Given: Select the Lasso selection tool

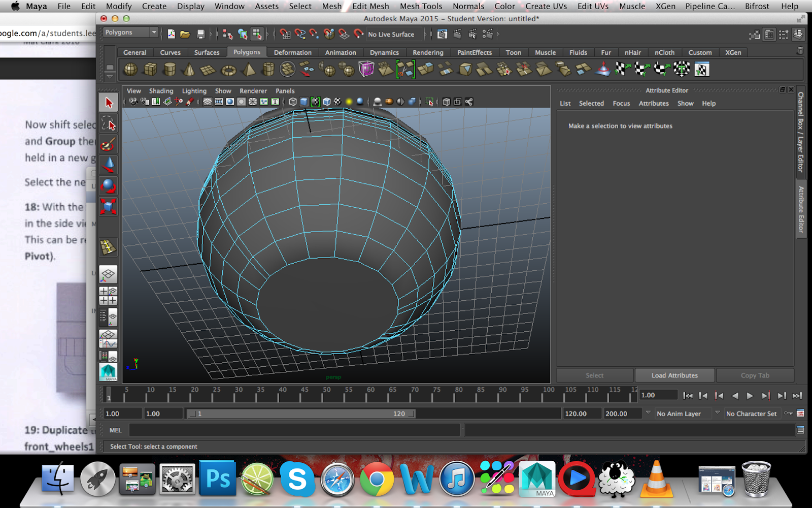Looking at the screenshot, I should [x=108, y=122].
